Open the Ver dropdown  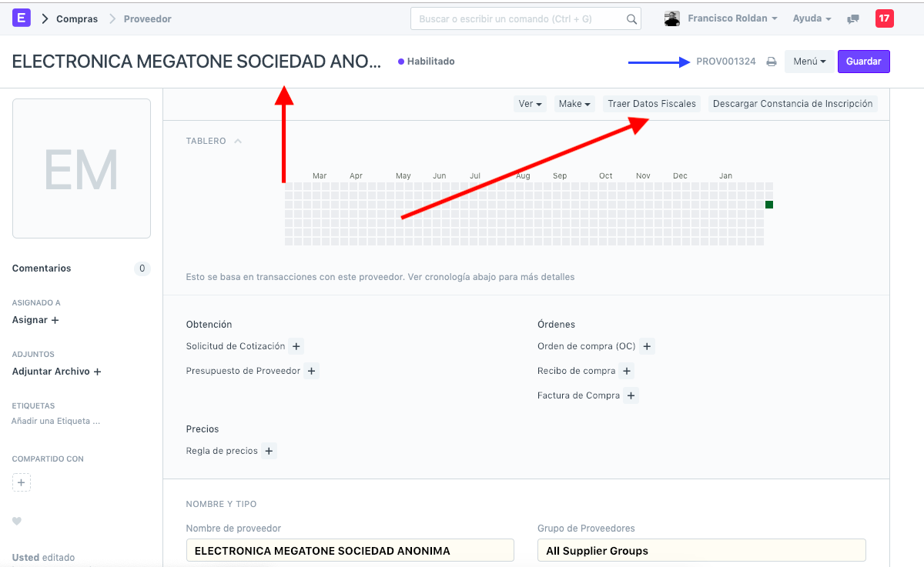[x=530, y=104]
